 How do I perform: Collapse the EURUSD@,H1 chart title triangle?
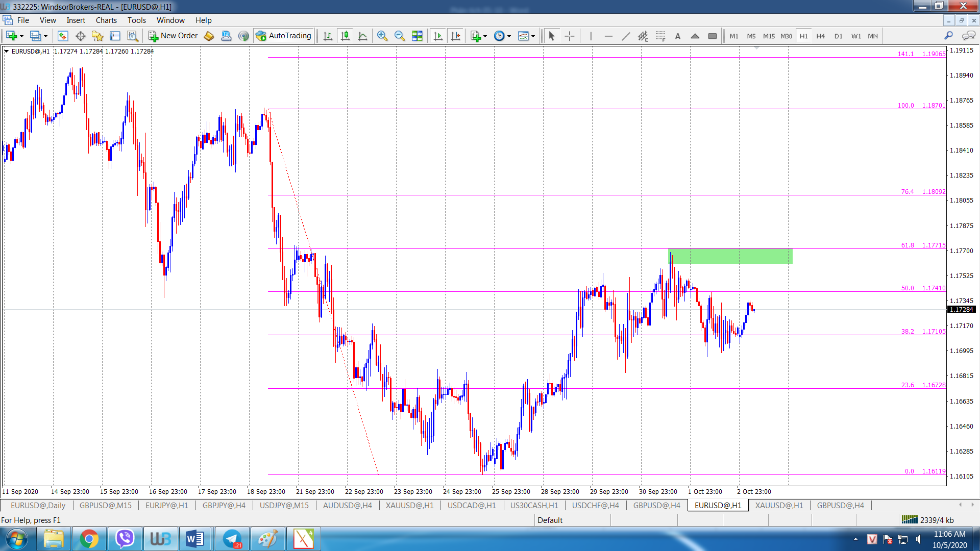(7, 51)
